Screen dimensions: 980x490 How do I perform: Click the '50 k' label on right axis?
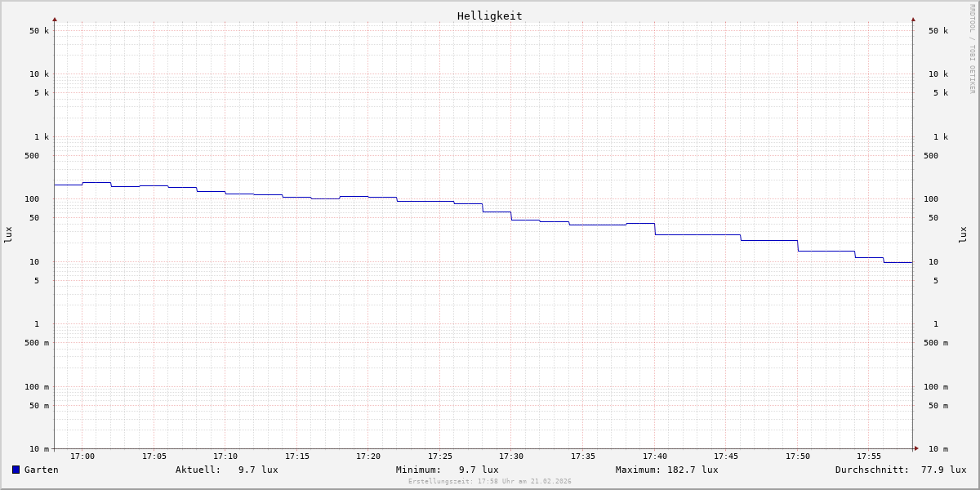(x=938, y=30)
